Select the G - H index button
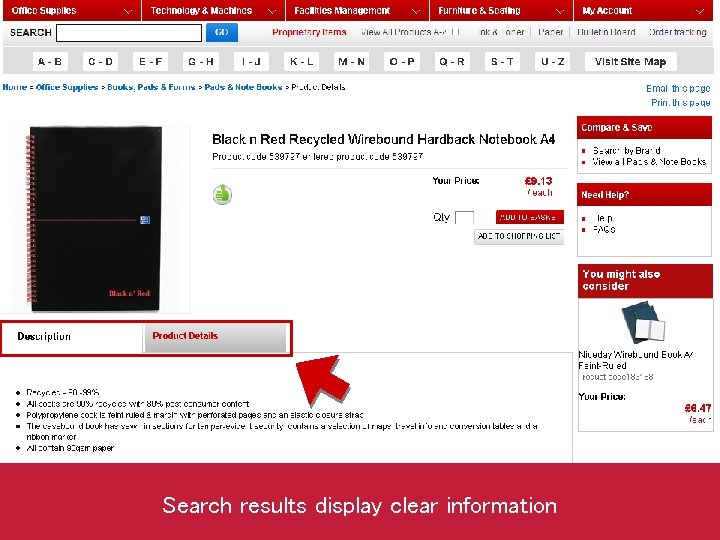Image resolution: width=720 pixels, height=540 pixels. pyautogui.click(x=201, y=62)
